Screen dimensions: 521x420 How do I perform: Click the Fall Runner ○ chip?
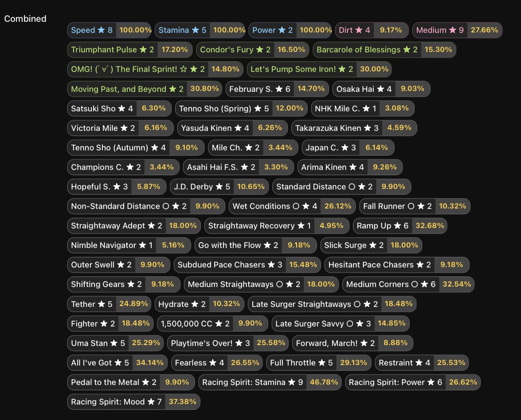click(x=415, y=206)
